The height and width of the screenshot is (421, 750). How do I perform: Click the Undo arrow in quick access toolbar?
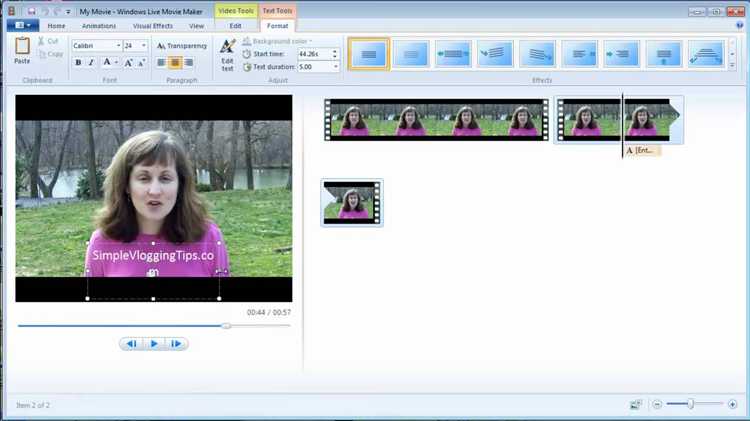coord(45,11)
